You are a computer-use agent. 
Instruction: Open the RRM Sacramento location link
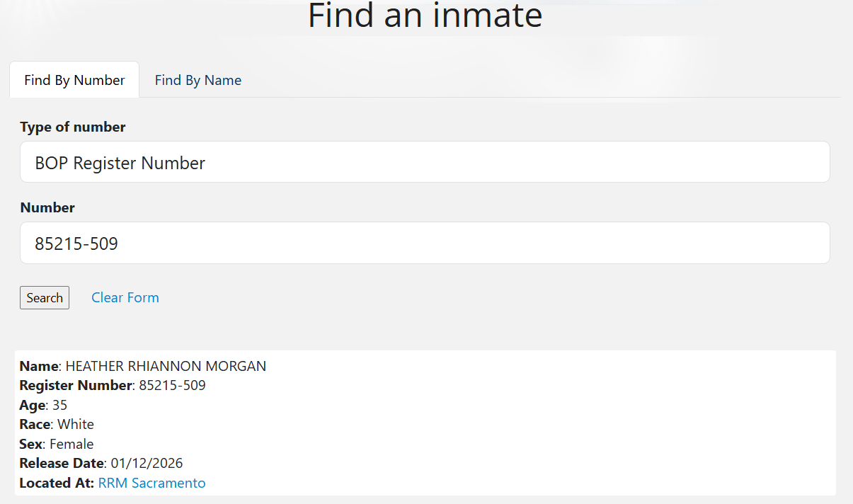151,483
